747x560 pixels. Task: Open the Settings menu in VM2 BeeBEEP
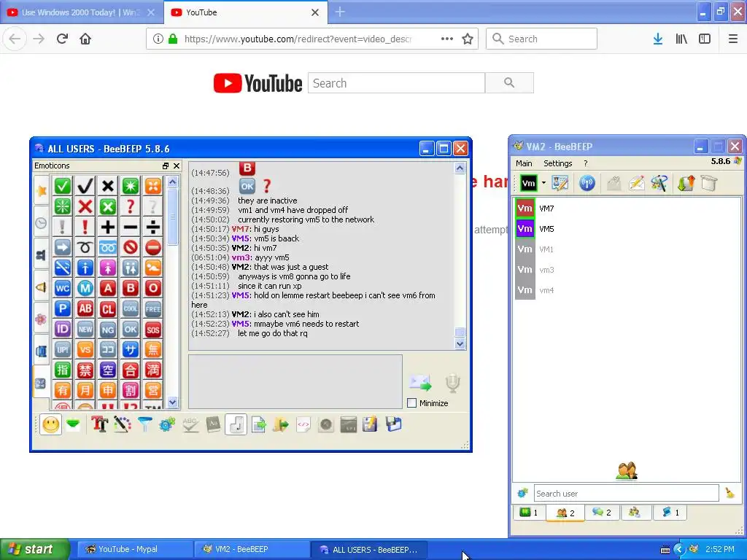(x=558, y=163)
